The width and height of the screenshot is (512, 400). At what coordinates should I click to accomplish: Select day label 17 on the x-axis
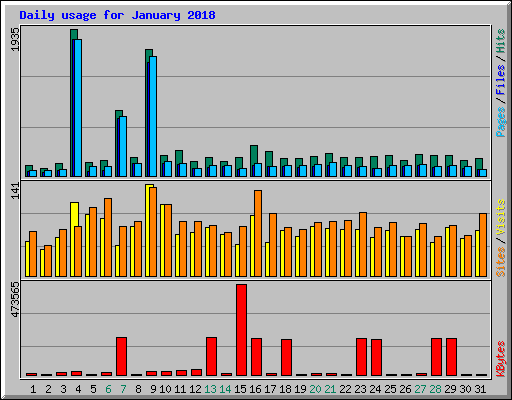tap(270, 389)
